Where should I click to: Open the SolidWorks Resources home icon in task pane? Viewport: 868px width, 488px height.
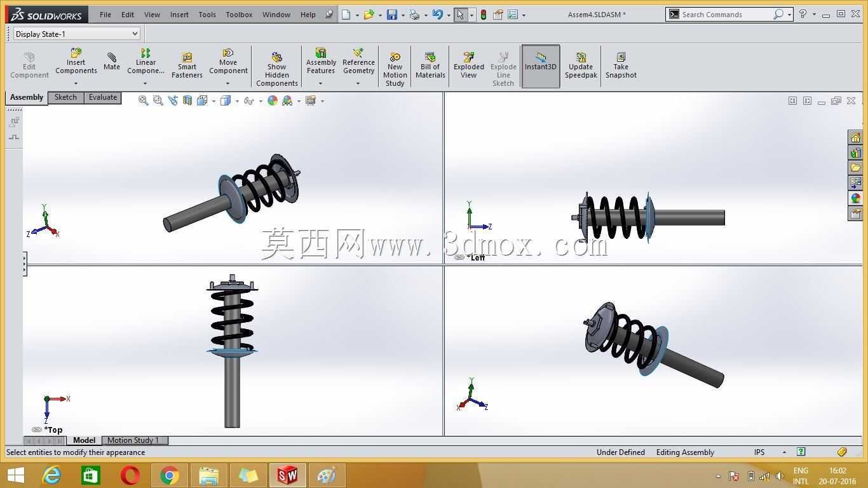click(x=855, y=137)
